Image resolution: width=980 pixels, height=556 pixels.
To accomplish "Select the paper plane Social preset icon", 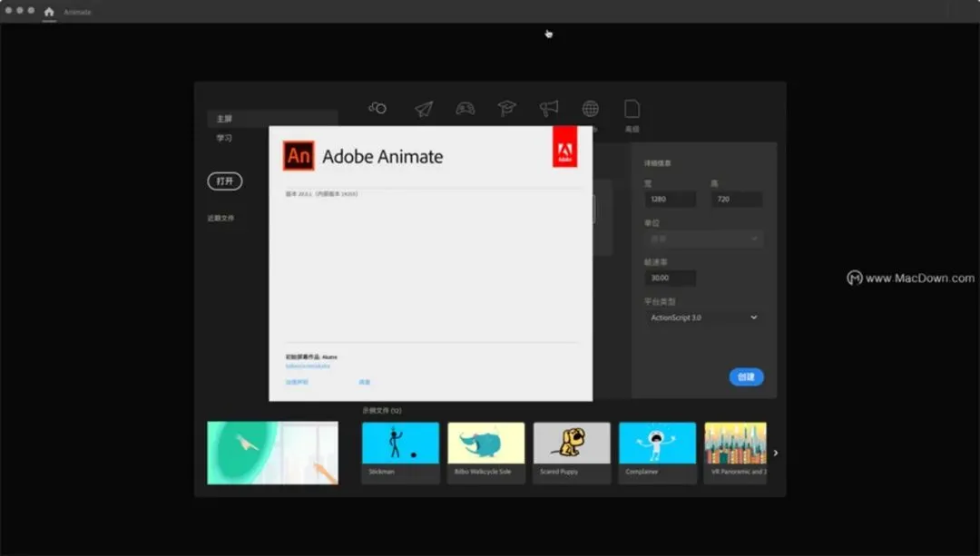I will pyautogui.click(x=424, y=110).
